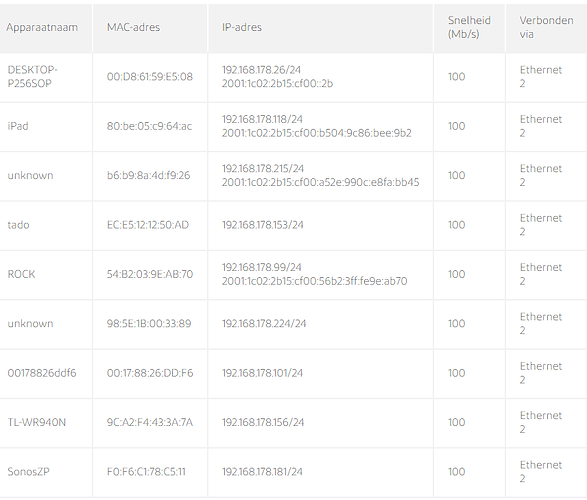Click the IP-adres column header
Screen dimensions: 587x500
pos(242,27)
